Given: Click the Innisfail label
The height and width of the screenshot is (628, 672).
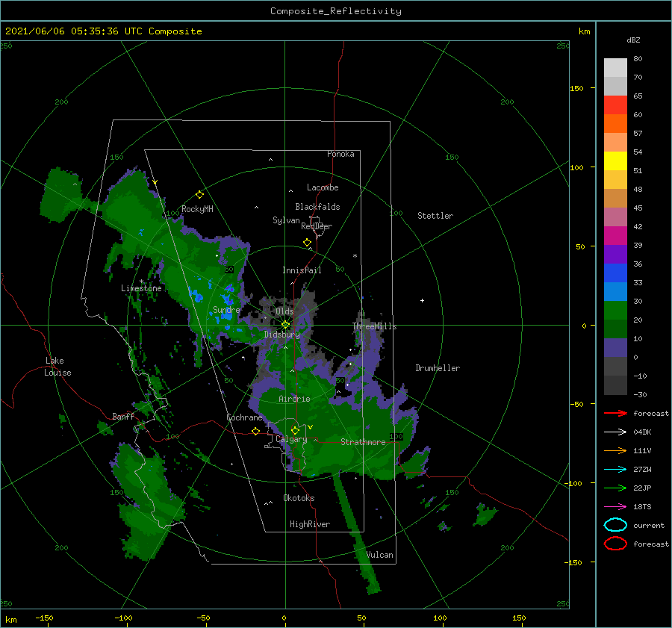Looking at the screenshot, I should point(302,270).
